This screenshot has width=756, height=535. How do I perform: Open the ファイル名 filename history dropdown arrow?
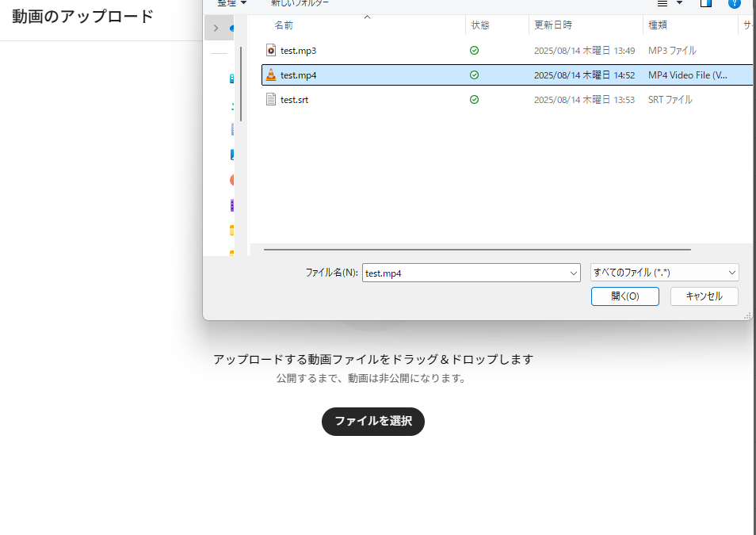coord(574,273)
